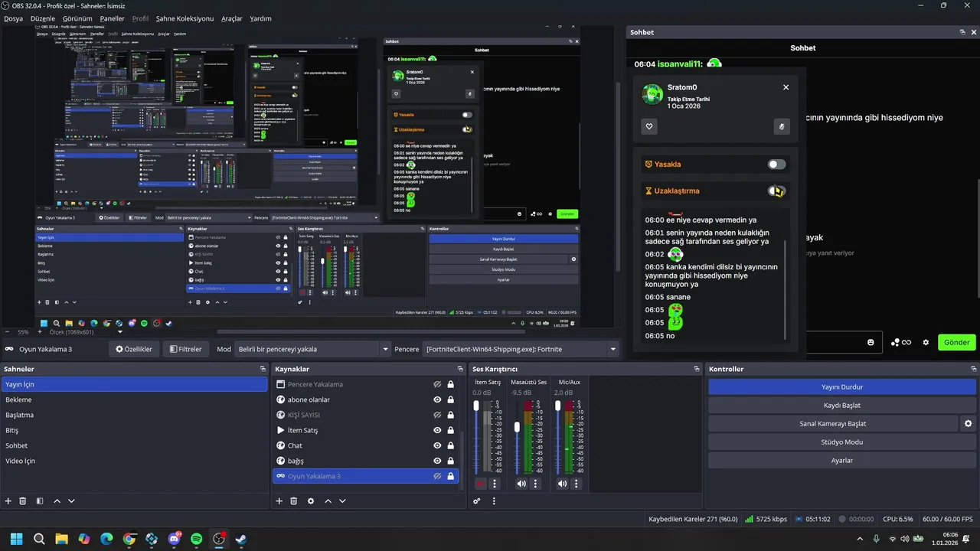This screenshot has height=551, width=980.
Task: Show the Pencere Yakalama source
Action: click(x=437, y=384)
